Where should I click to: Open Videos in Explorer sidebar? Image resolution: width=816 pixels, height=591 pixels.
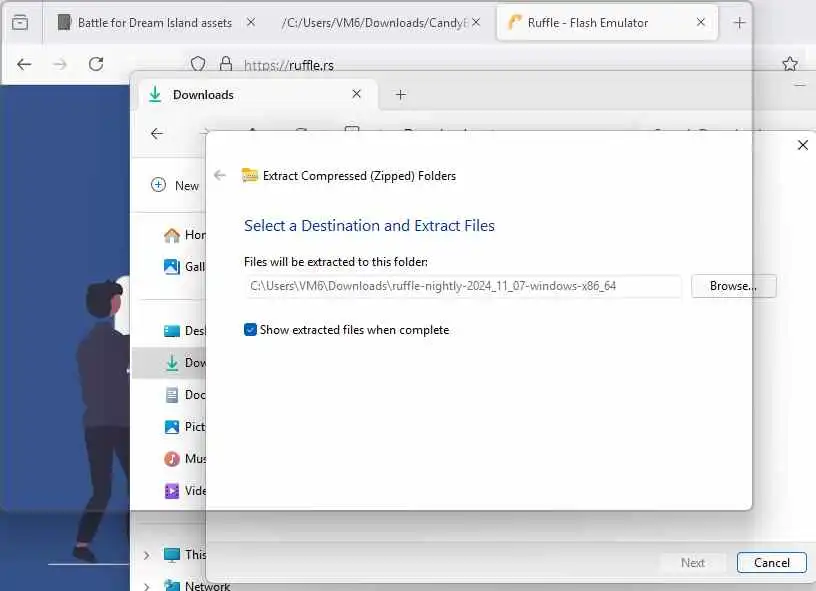click(x=184, y=491)
